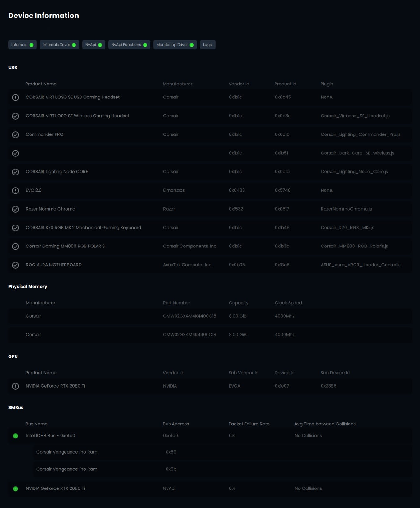
Task: Select Corsair Gaming MM800 RGB POLARIS name
Action: [x=65, y=246]
